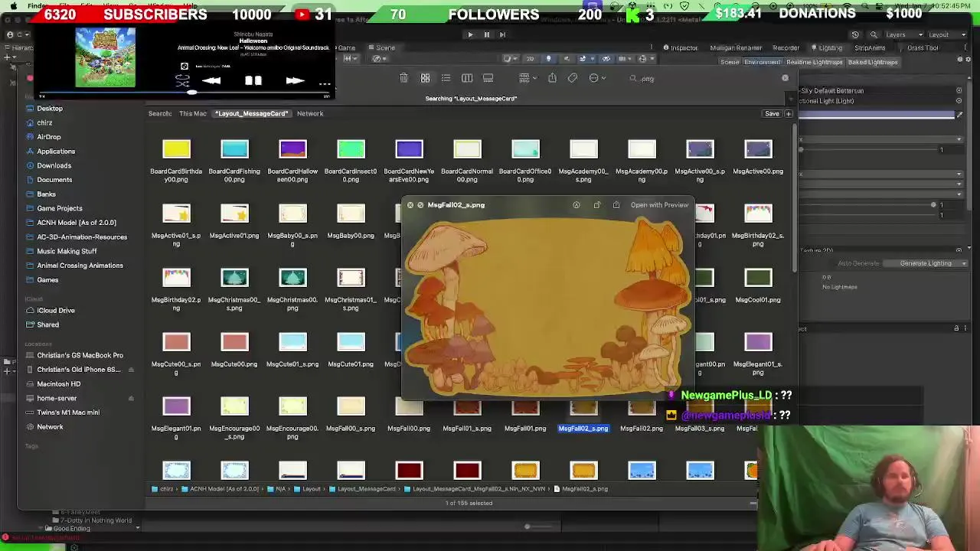
Task: Open music player more options ellipsis
Action: coord(325,83)
